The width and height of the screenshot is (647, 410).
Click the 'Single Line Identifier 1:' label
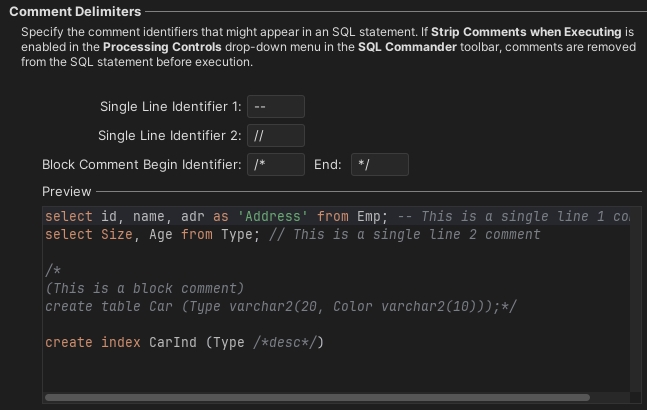coord(171,107)
